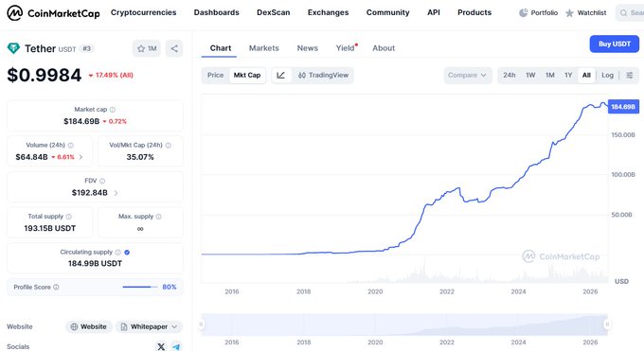Click the 184.99B USDT circulating supply
644x351 pixels.
[x=95, y=264]
